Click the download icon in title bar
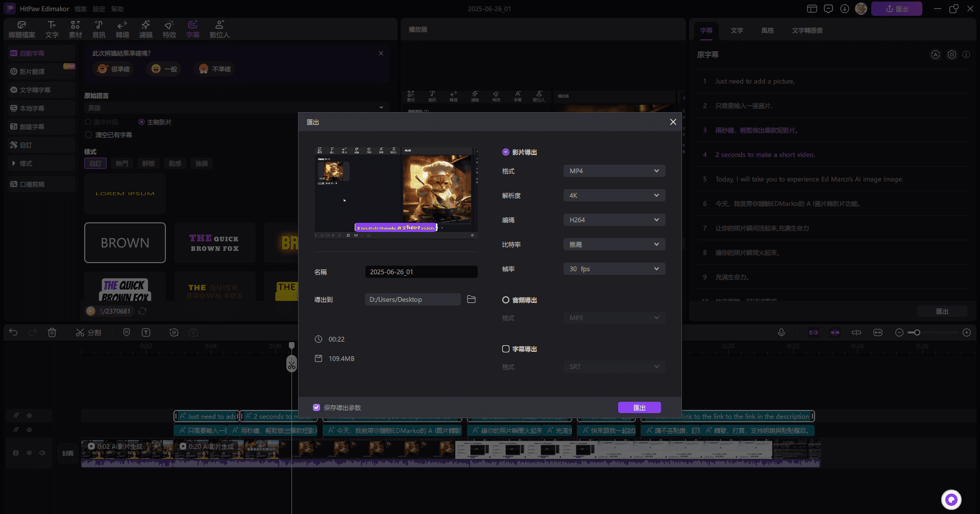The height and width of the screenshot is (514, 980). tap(845, 9)
